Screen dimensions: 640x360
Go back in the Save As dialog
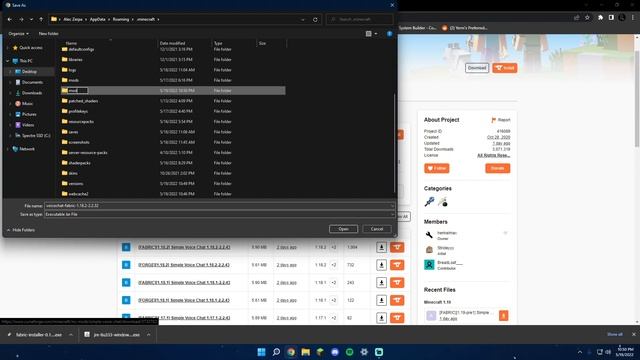[x=10, y=19]
